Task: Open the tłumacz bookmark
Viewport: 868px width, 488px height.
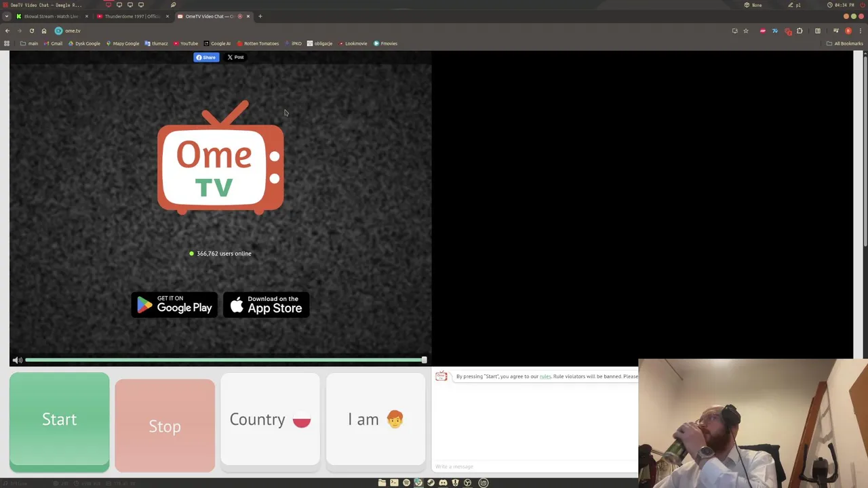Action: (x=156, y=43)
